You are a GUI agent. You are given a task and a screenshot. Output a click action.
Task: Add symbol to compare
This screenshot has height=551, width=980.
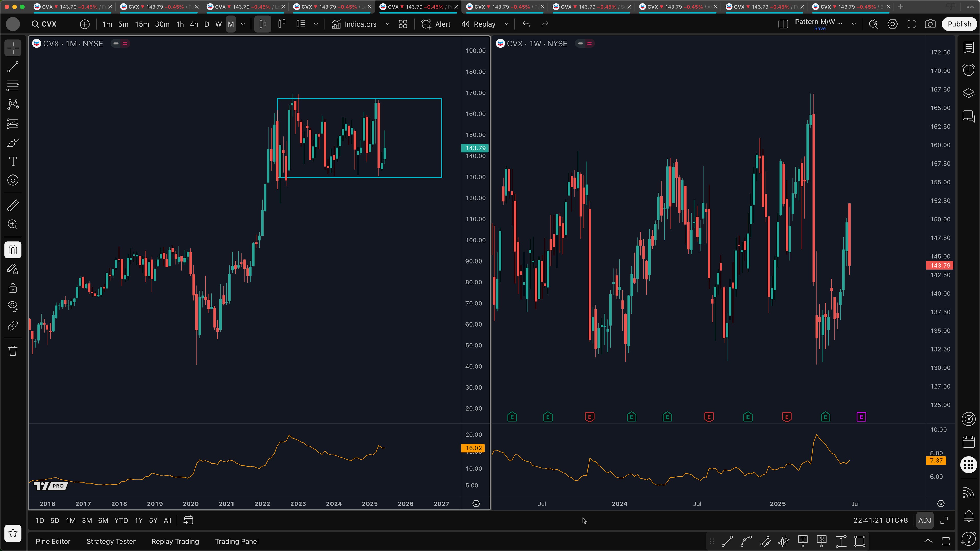coord(85,24)
